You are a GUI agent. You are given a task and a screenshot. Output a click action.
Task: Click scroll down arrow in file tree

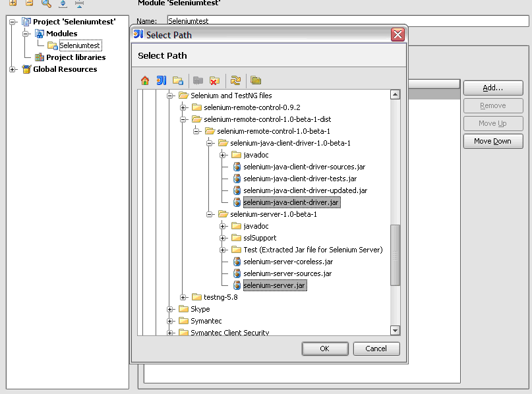click(396, 330)
